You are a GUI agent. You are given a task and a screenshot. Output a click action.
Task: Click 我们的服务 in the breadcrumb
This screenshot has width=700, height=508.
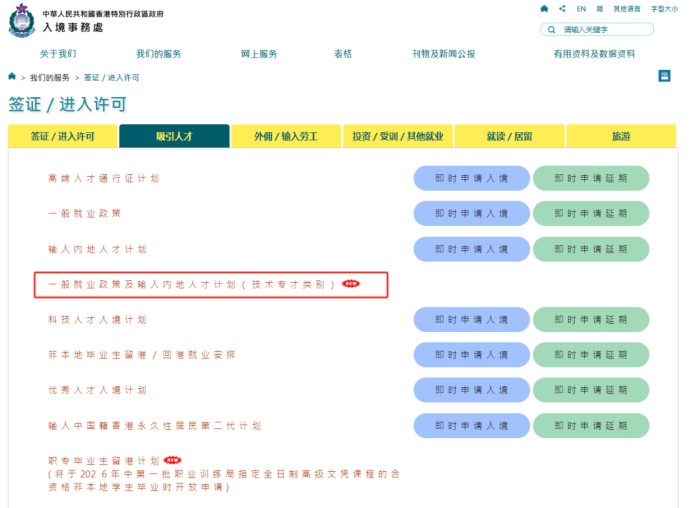[x=50, y=78]
